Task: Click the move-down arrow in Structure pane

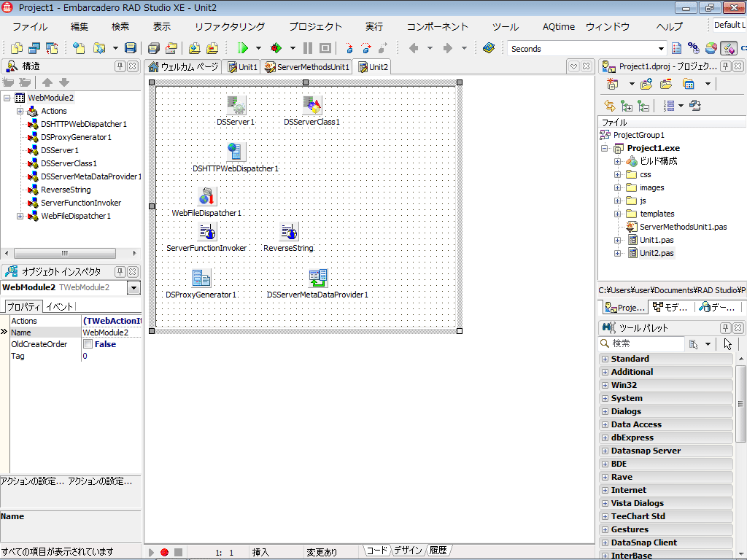Action: (64, 82)
